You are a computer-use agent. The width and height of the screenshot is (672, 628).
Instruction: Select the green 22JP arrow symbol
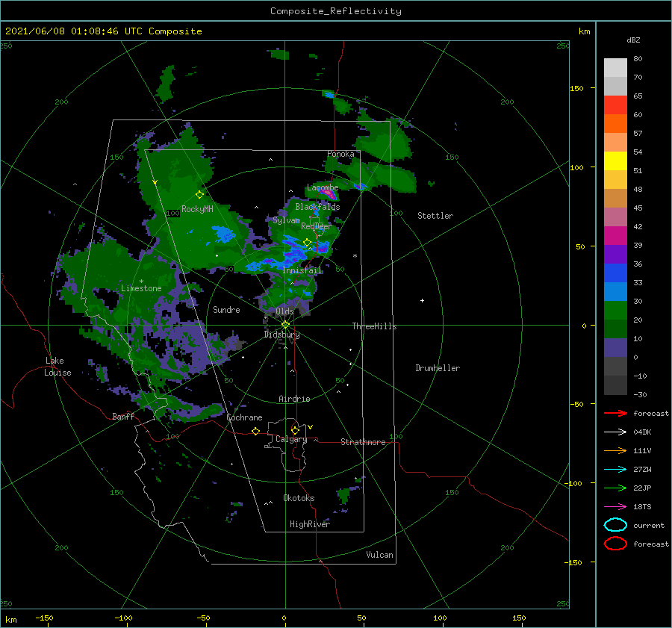click(x=615, y=488)
